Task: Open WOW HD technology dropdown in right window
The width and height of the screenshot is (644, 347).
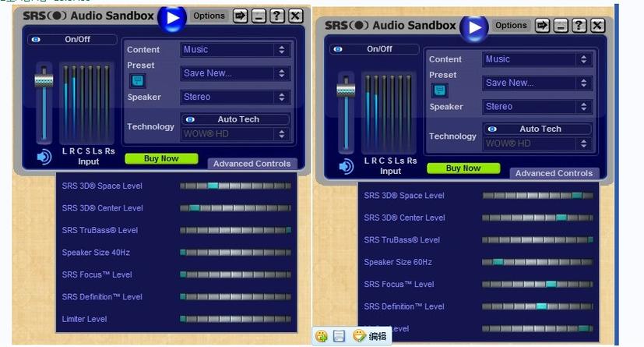Action: coord(537,144)
